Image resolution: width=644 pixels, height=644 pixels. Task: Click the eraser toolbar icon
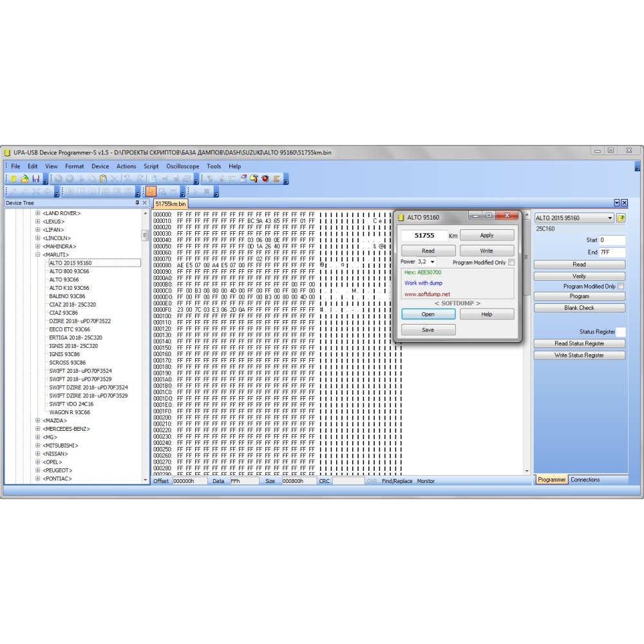click(x=243, y=178)
